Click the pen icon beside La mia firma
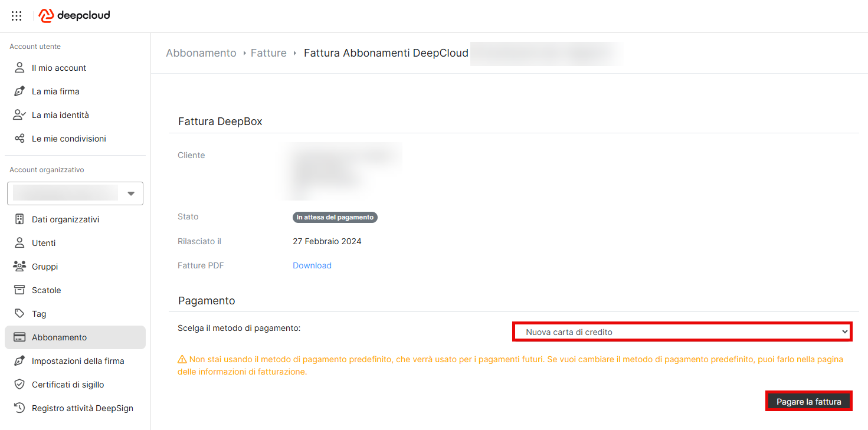The image size is (868, 430). pos(19,91)
